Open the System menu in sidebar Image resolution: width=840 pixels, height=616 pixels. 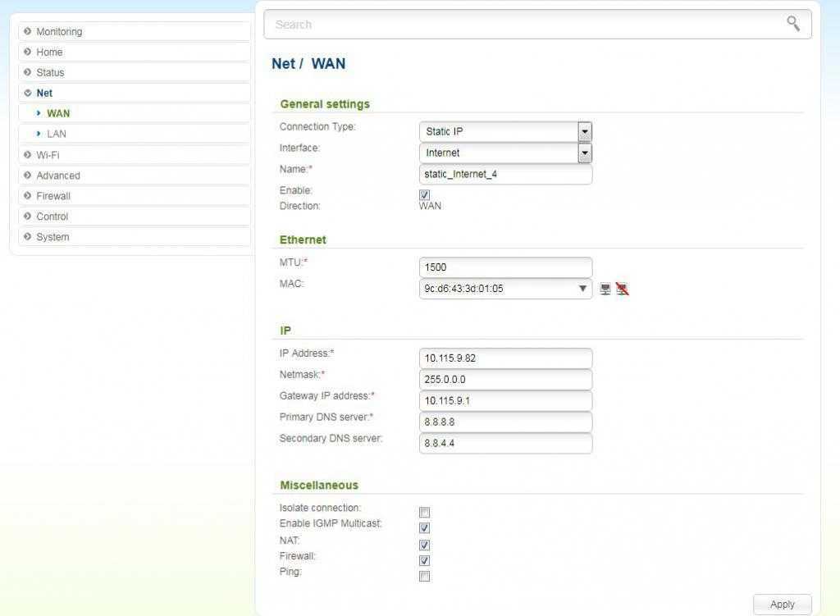[52, 237]
